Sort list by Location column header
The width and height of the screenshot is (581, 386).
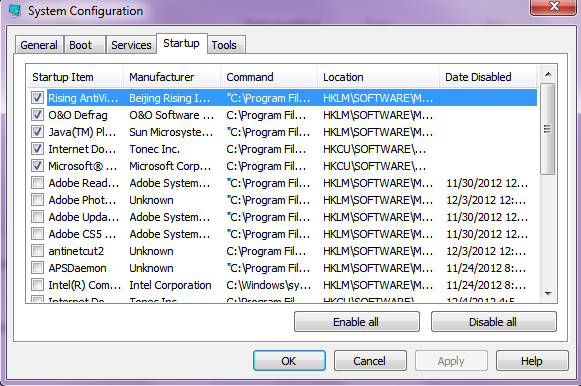point(378,77)
